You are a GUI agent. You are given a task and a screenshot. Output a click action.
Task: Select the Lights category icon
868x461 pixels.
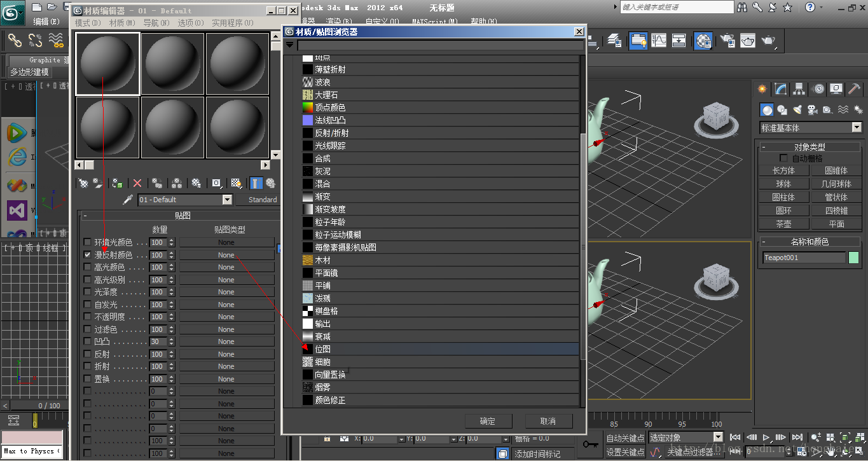pyautogui.click(x=797, y=110)
